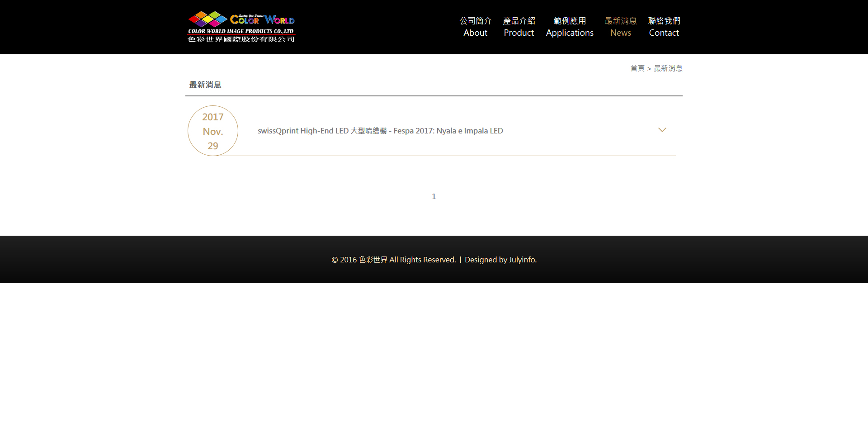Click the 最新消息 breadcrumb item
Viewport: 868px width, 437px height.
668,68
